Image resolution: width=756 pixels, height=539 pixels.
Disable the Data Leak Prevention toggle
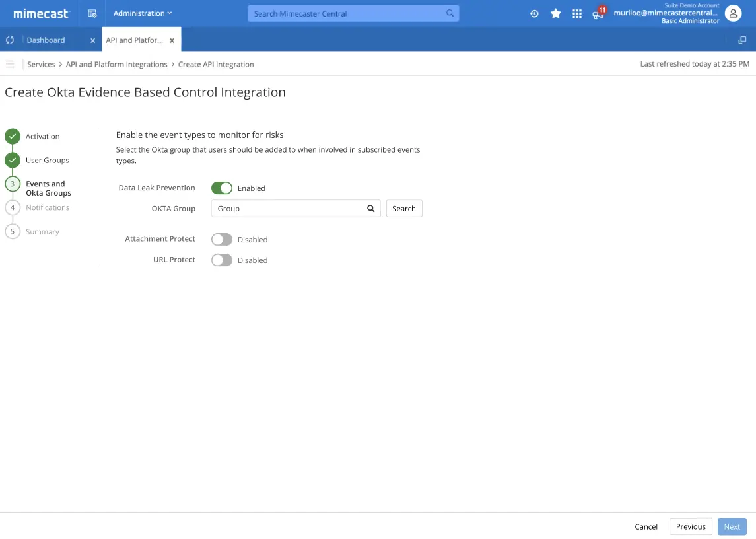pos(222,188)
